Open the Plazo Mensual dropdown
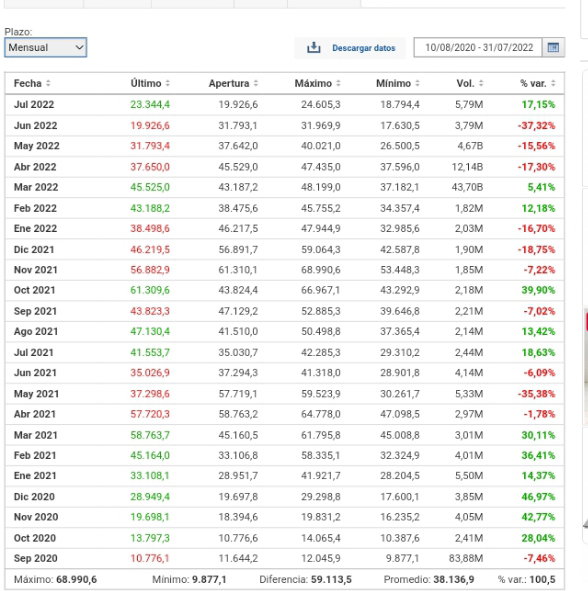 pos(46,47)
